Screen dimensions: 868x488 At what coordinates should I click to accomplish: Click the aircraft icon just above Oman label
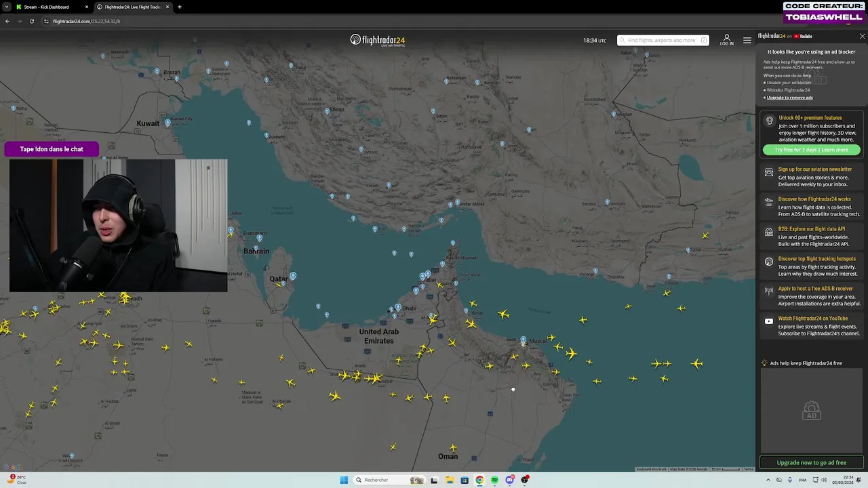(x=453, y=447)
